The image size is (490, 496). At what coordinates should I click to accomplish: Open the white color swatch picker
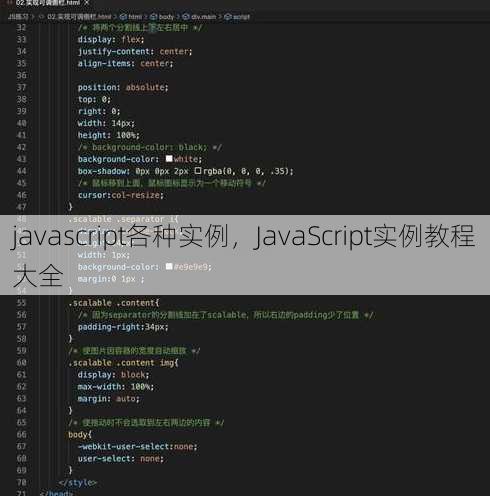point(169,159)
